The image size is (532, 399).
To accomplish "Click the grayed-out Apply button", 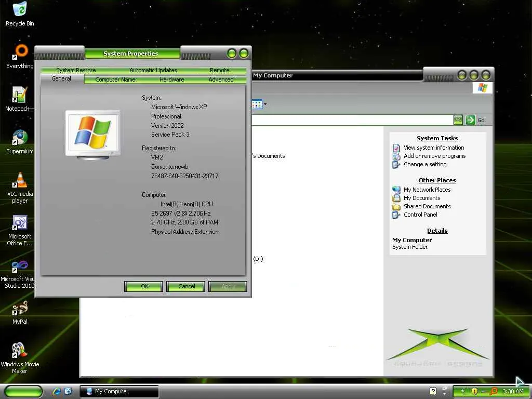I will 228,286.
